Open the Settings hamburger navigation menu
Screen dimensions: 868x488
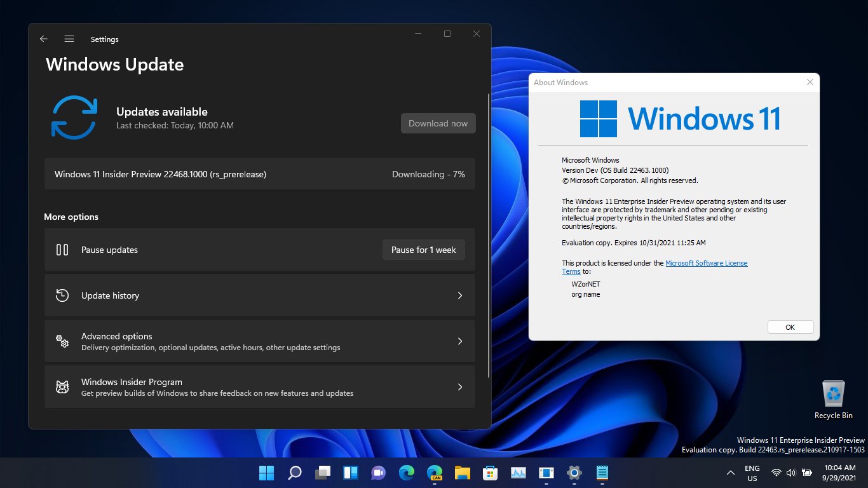pos(69,39)
